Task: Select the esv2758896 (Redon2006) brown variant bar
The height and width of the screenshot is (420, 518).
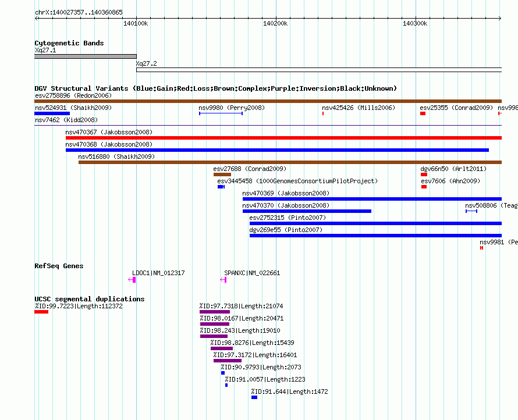Action: pyautogui.click(x=268, y=101)
